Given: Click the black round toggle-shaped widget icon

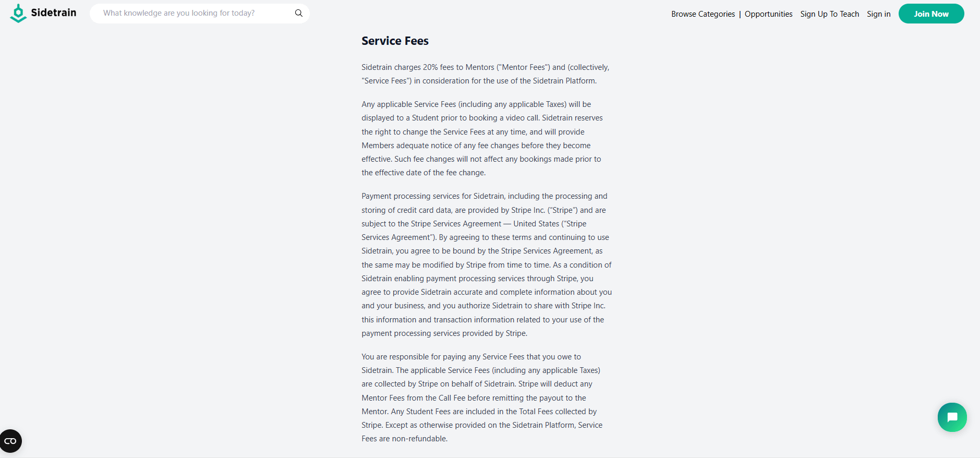Looking at the screenshot, I should point(10,441).
